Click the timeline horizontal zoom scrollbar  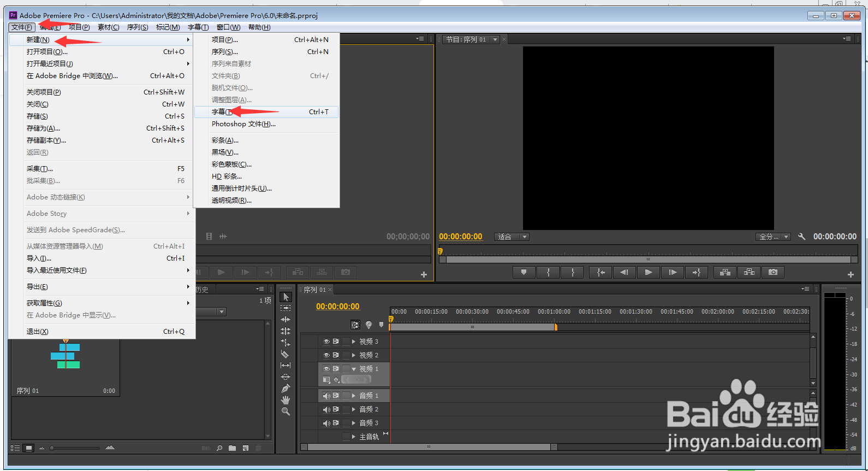(429, 447)
